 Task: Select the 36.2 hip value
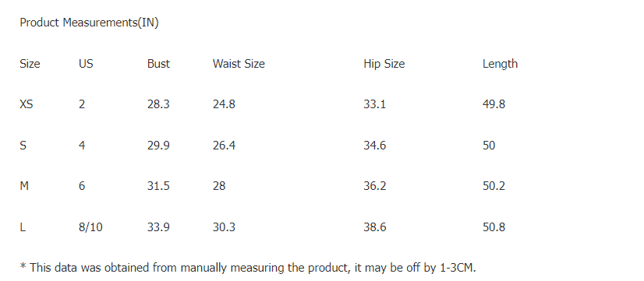pyautogui.click(x=374, y=186)
